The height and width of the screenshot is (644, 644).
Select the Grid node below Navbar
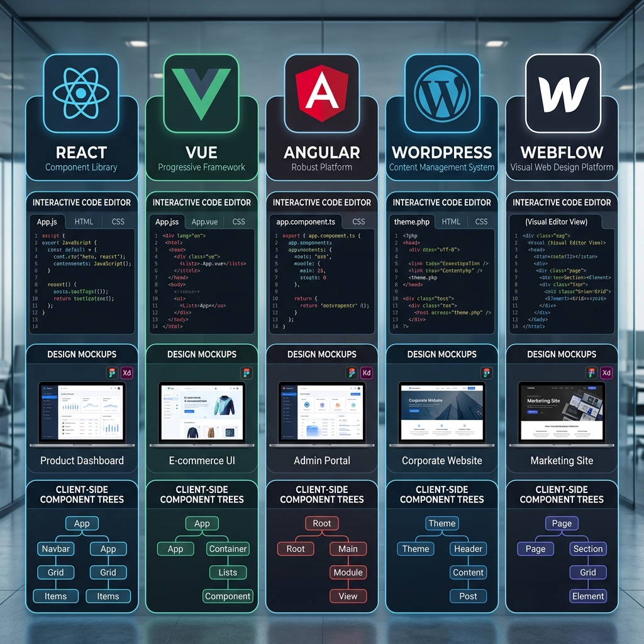(56, 572)
